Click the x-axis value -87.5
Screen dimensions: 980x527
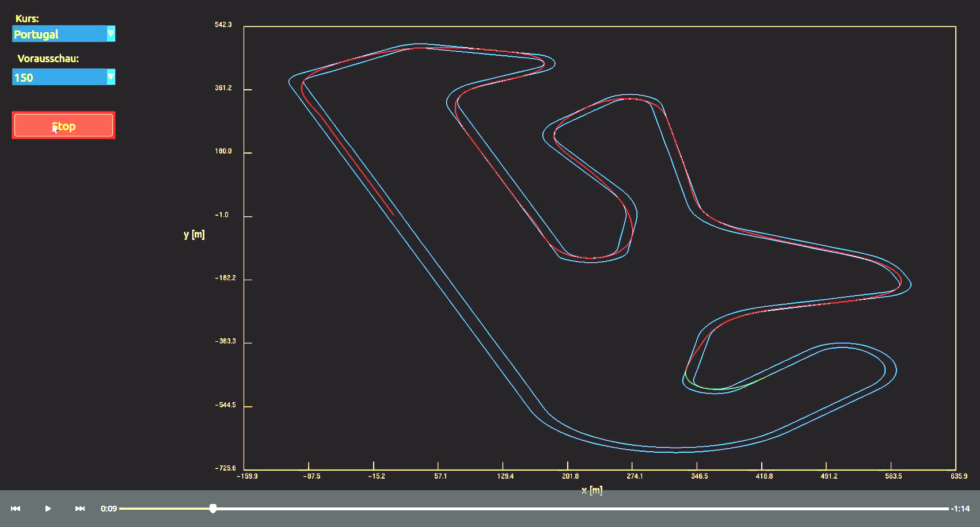312,476
